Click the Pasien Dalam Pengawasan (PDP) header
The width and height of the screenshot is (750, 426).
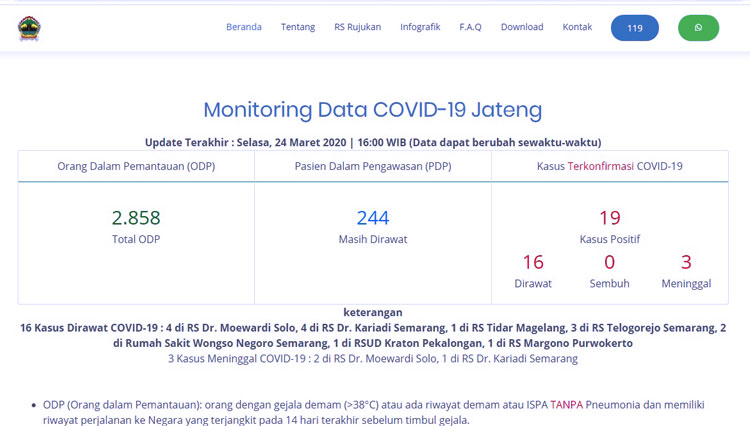click(x=373, y=166)
